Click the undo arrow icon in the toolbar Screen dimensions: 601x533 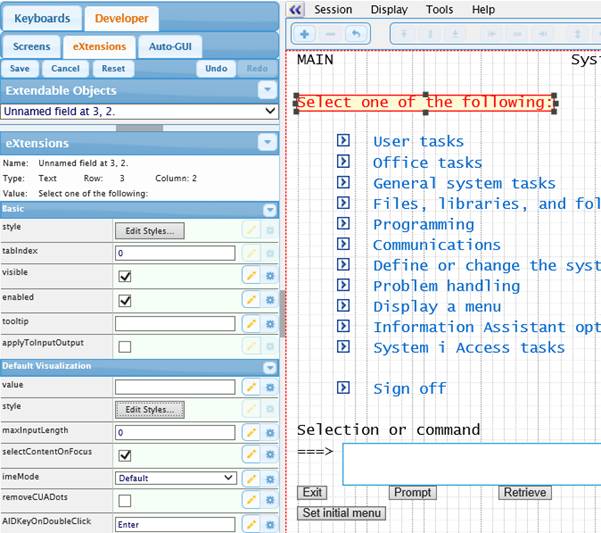point(356,34)
